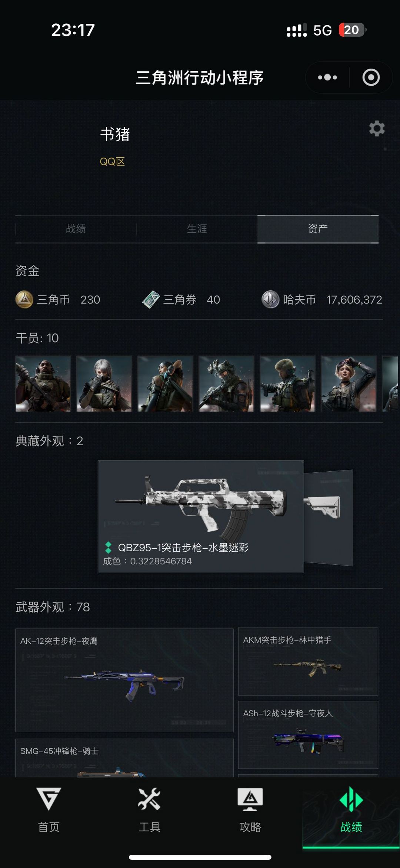Tap the mini program more options dots
Screen dimensions: 400x868
pos(327,77)
